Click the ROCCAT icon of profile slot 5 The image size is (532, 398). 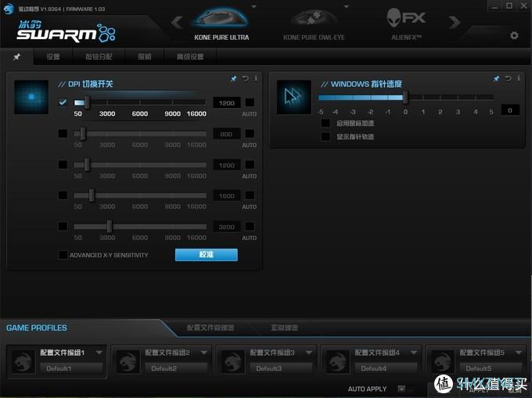pos(443,362)
